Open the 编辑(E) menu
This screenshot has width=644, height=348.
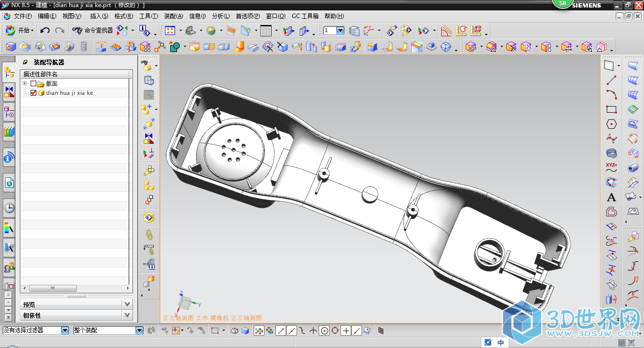pos(47,16)
